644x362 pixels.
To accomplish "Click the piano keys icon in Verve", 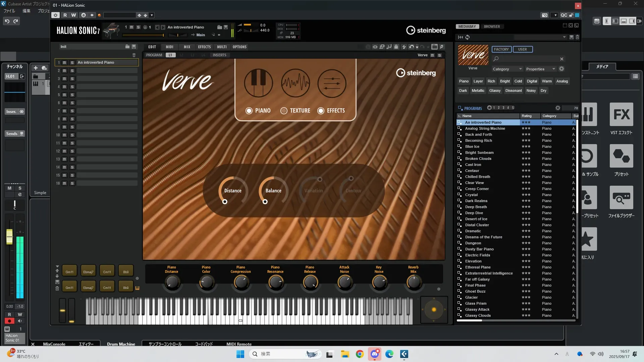I will [258, 83].
